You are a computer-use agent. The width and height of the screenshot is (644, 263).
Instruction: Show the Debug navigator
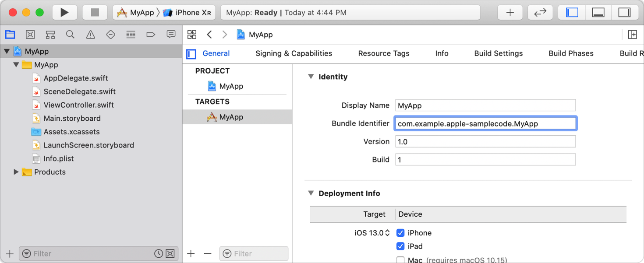[x=131, y=35]
